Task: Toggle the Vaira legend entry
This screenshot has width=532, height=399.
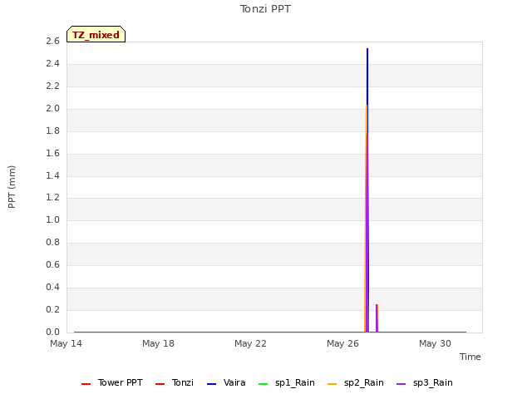Action: point(226,383)
